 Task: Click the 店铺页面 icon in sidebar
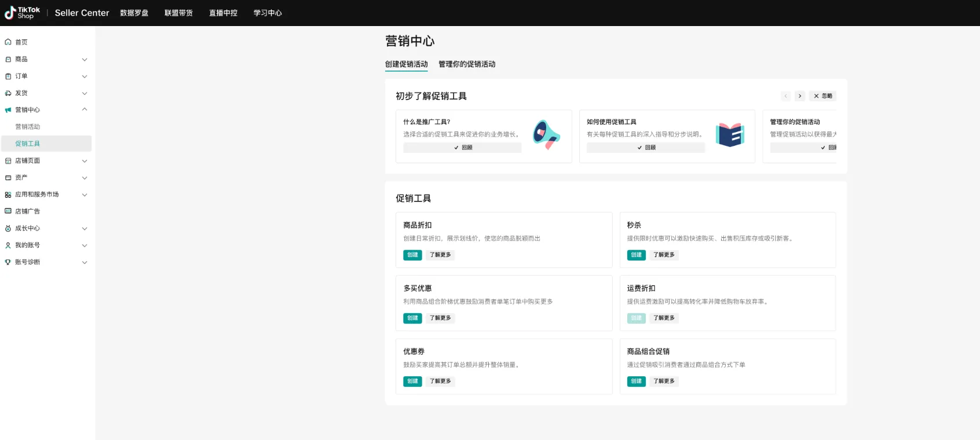(x=8, y=160)
